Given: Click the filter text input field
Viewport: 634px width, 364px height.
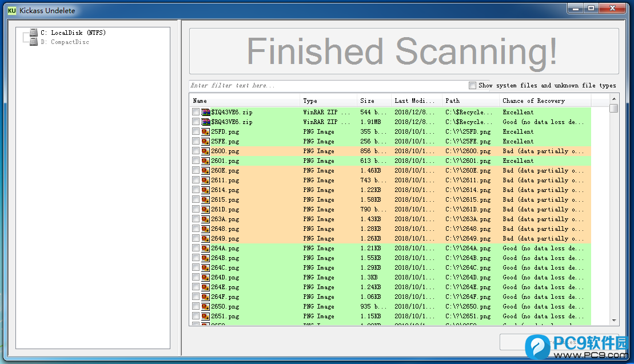Looking at the screenshot, I should (x=328, y=86).
